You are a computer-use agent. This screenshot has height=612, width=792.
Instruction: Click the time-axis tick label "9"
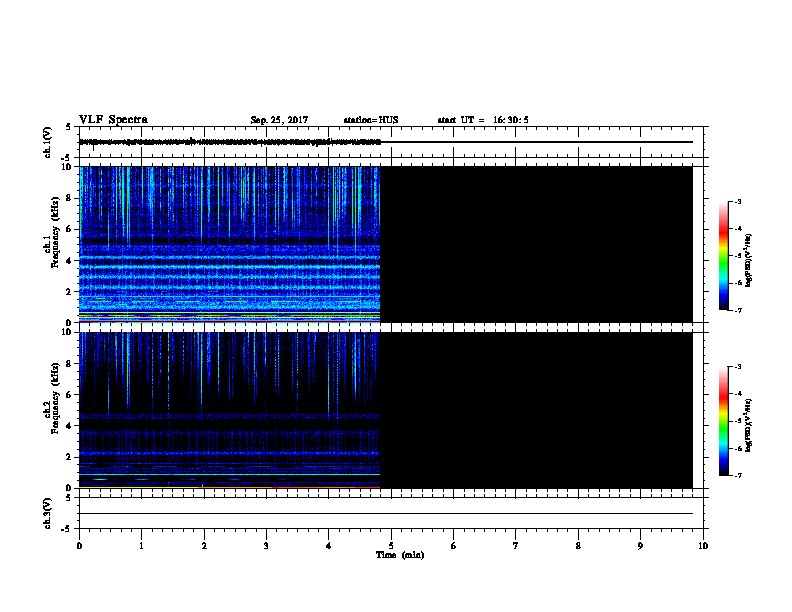coord(640,546)
